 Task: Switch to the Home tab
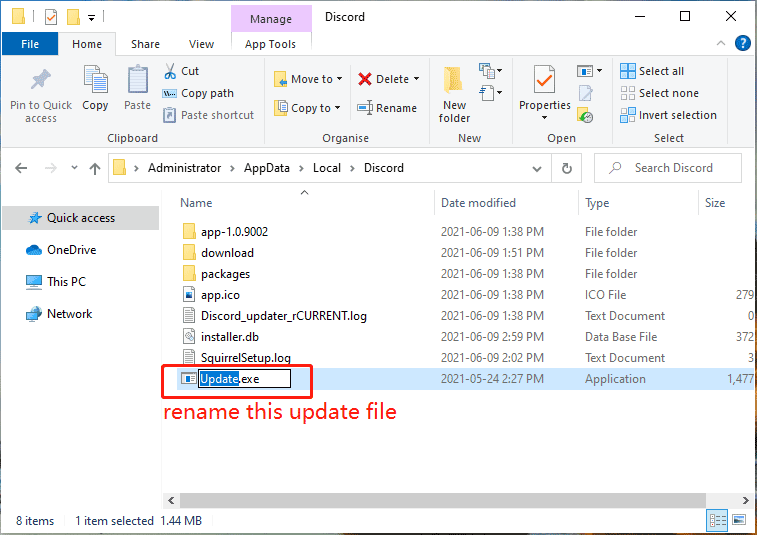87,44
